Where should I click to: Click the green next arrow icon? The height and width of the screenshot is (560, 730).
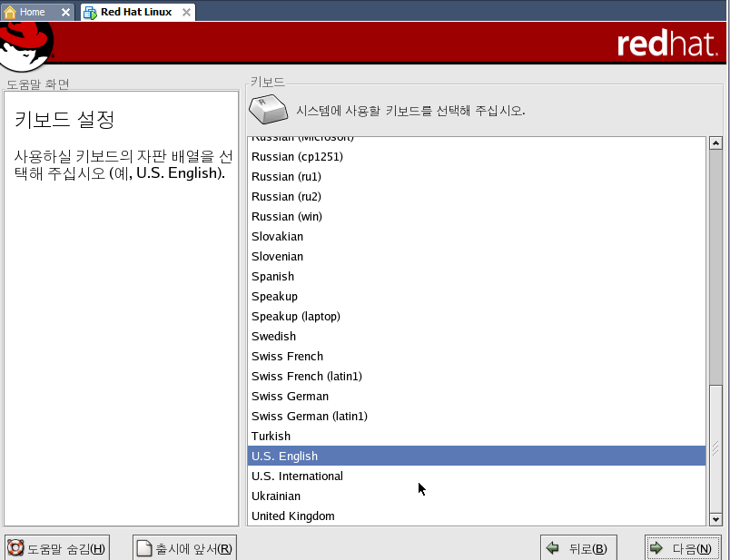pos(656,548)
